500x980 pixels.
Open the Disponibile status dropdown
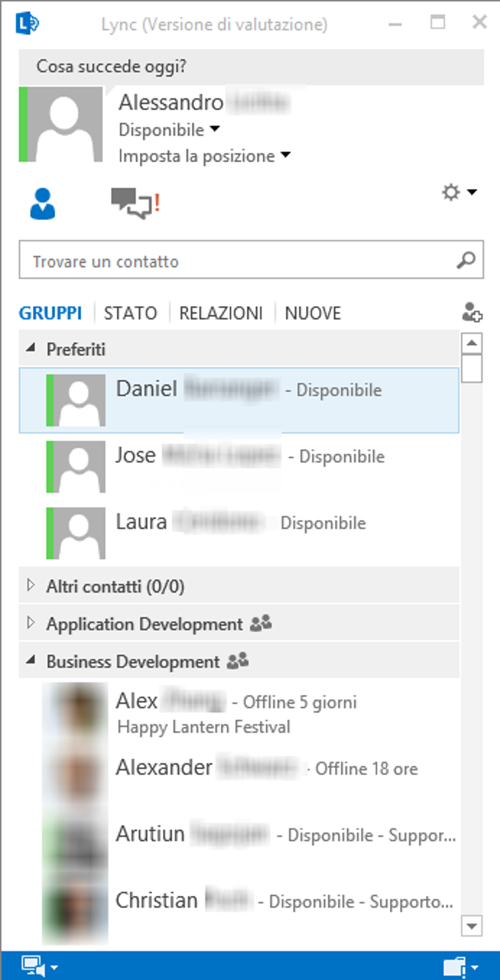(x=169, y=130)
